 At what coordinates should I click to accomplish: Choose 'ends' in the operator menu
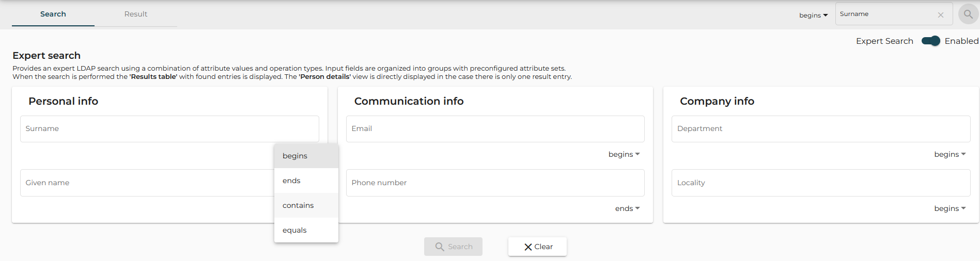(x=292, y=181)
